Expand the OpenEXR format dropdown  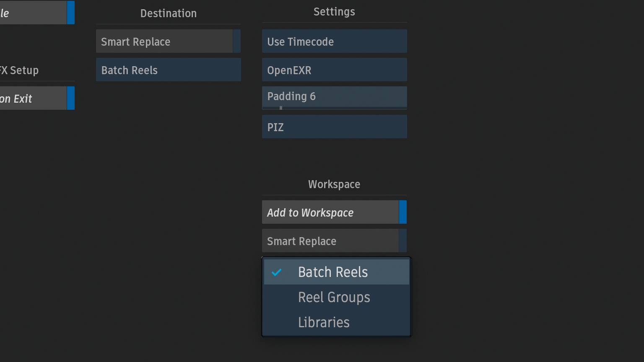tap(334, 70)
